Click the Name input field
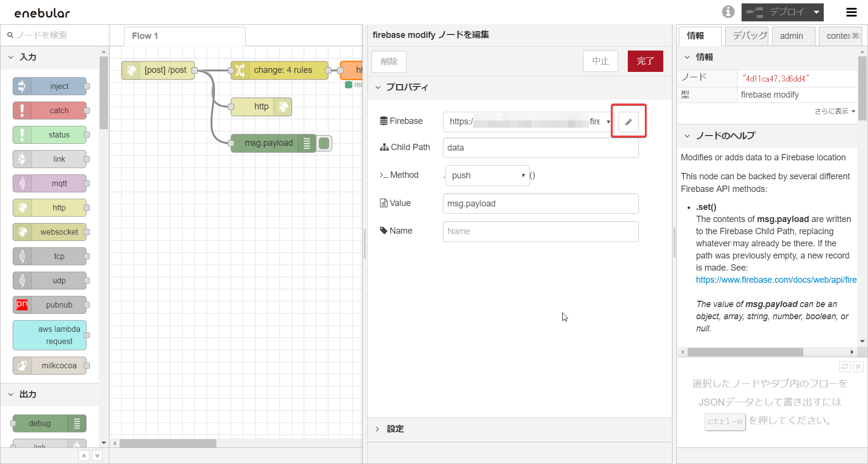 click(x=540, y=231)
